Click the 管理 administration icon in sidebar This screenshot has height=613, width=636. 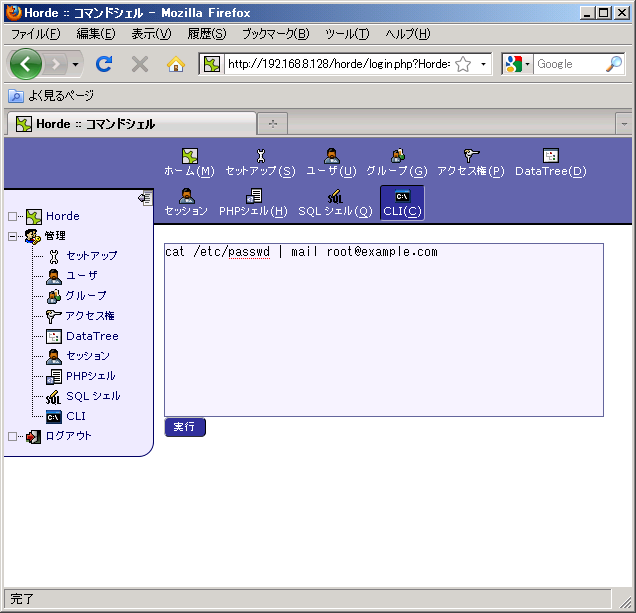pyautogui.click(x=32, y=237)
